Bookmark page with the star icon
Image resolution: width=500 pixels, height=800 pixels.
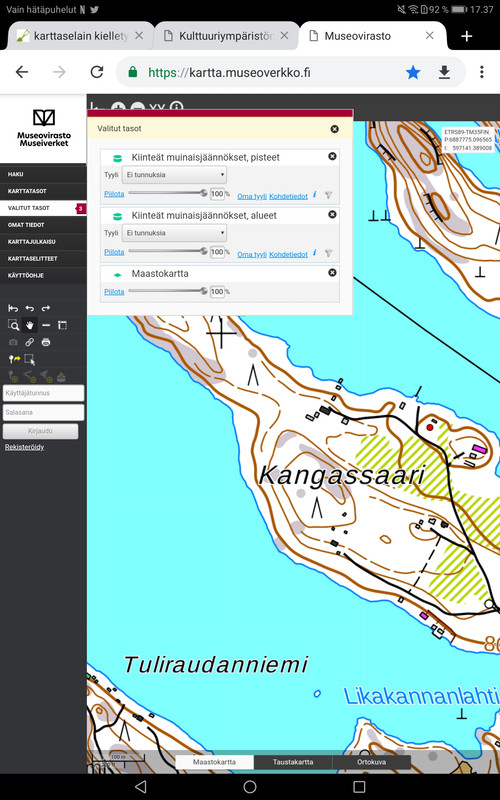[x=413, y=72]
